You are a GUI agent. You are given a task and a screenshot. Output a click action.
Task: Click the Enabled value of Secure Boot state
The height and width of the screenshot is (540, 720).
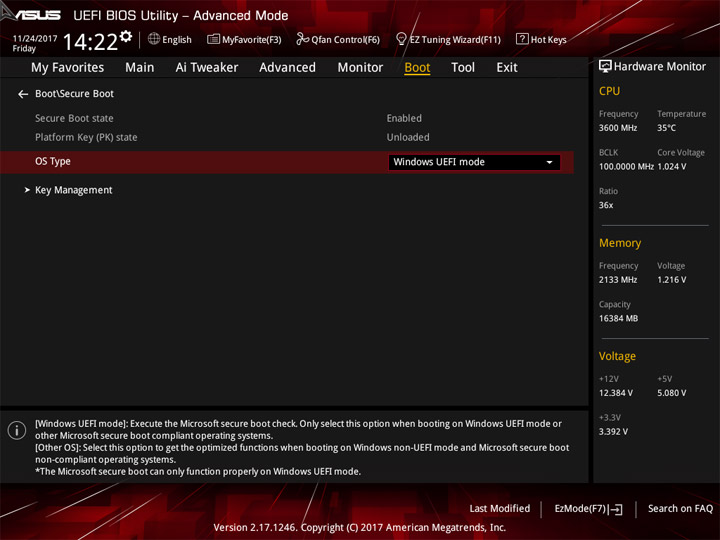404,118
